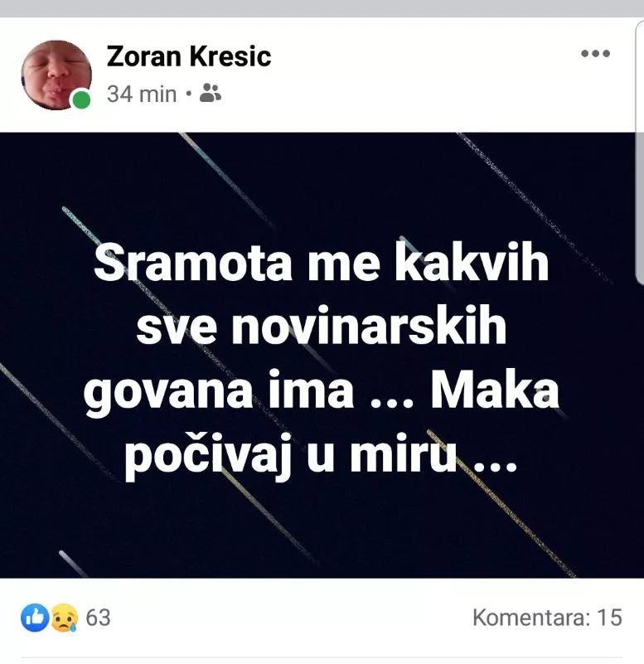Click the dot separator after "34 min"
This screenshot has width=644, height=664.
click(188, 94)
